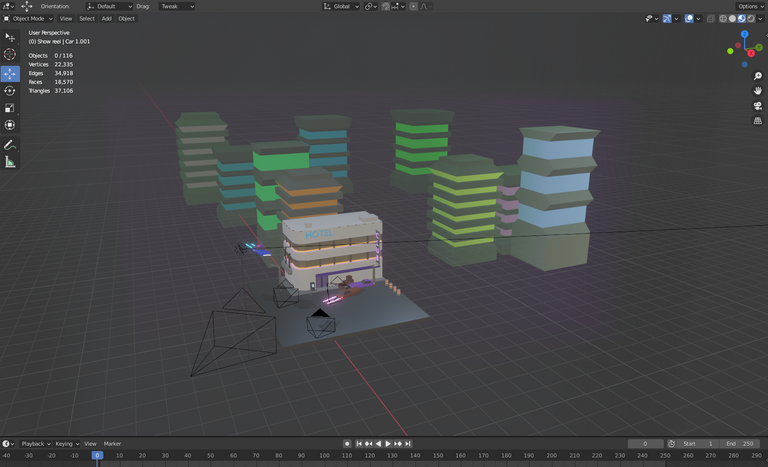Open Global transform orientation dropdown

tap(341, 6)
